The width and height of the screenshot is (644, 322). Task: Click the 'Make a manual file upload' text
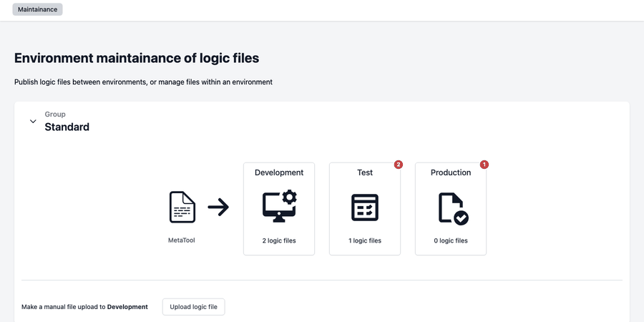(x=84, y=307)
